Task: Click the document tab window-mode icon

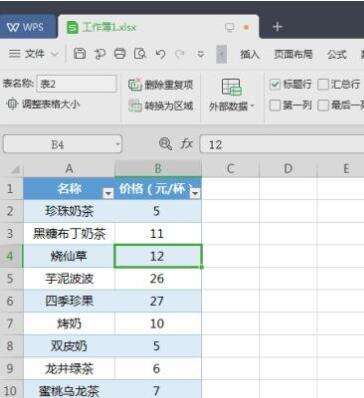Action: tap(230, 27)
